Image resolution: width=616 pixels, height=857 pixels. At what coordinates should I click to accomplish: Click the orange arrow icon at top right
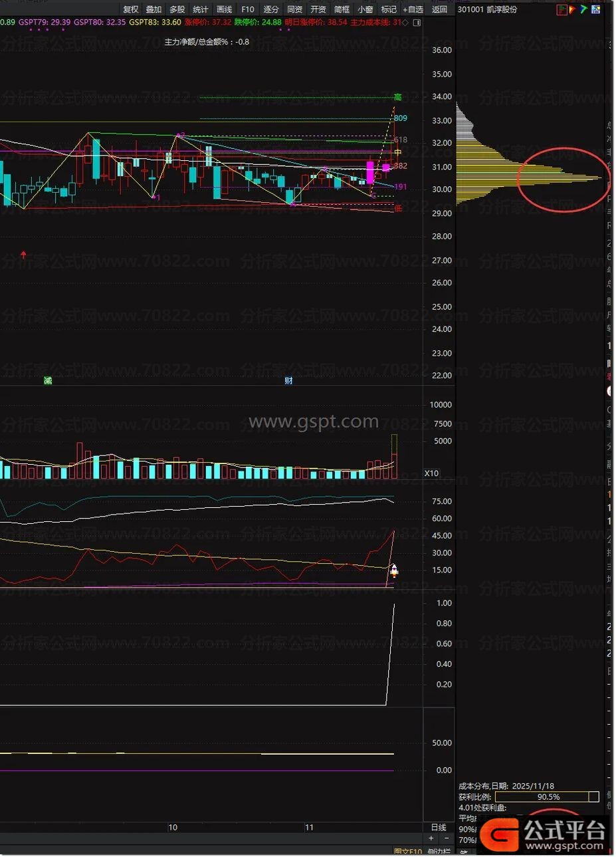click(x=572, y=9)
